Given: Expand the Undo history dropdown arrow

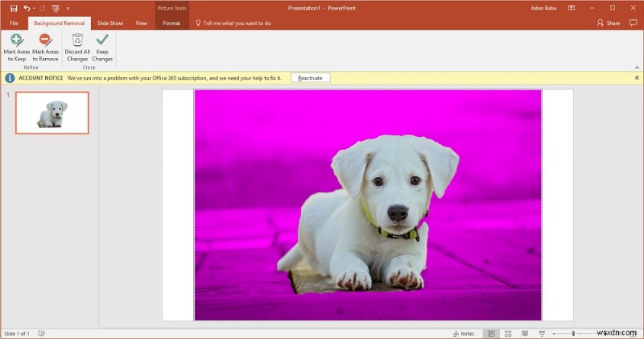Looking at the screenshot, I should 35,7.
